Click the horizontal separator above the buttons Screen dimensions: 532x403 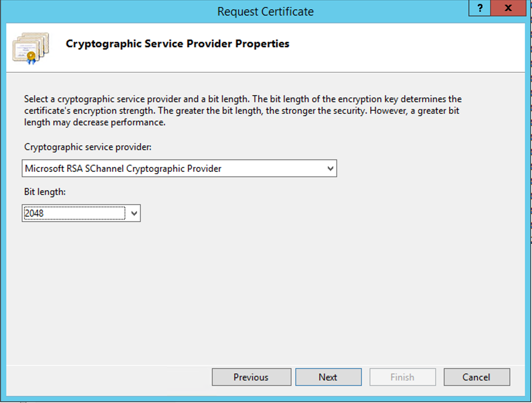[266, 365]
